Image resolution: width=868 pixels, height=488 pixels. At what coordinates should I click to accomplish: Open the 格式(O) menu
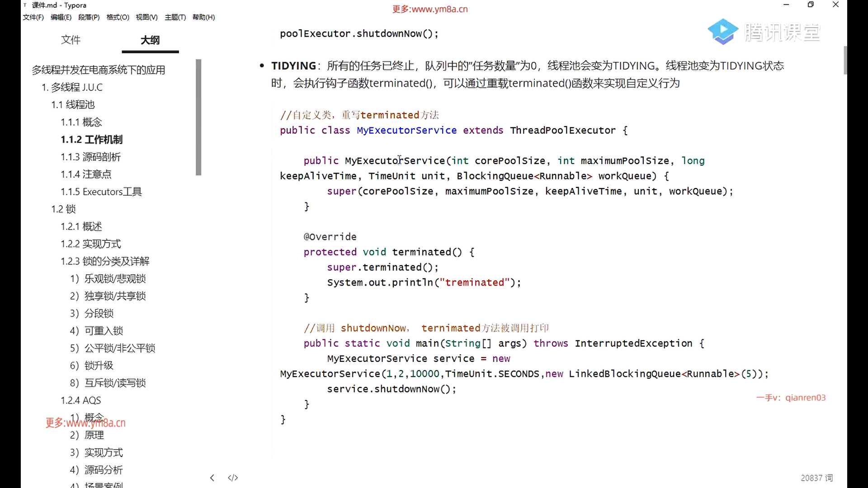click(x=118, y=17)
